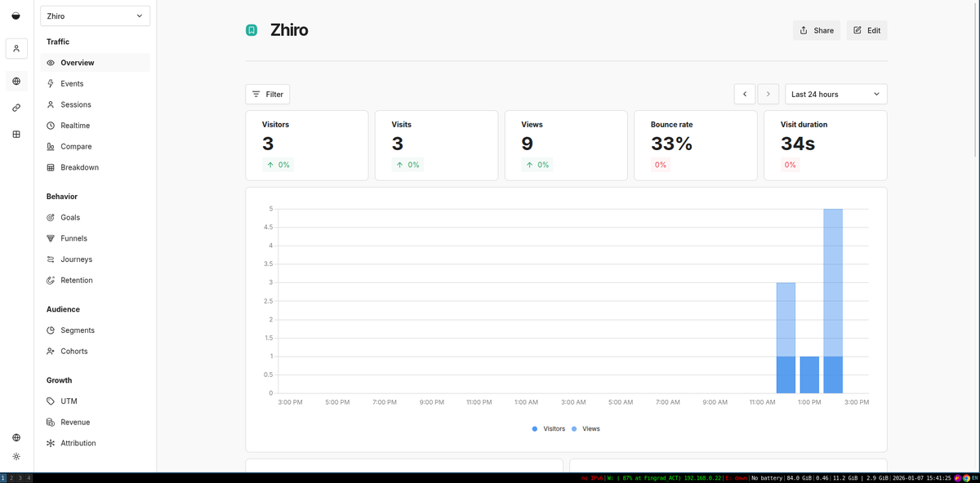The height and width of the screenshot is (483, 980).
Task: Click the Goals target icon
Action: pyautogui.click(x=51, y=218)
